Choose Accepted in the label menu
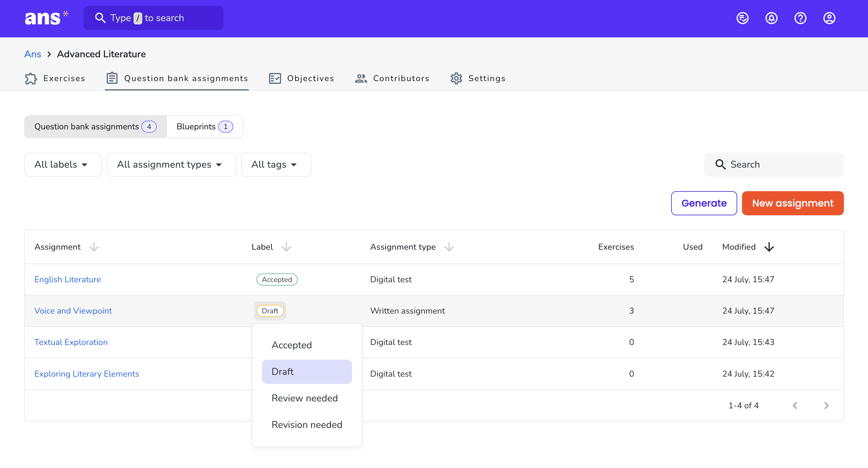868x468 pixels. coord(307,345)
